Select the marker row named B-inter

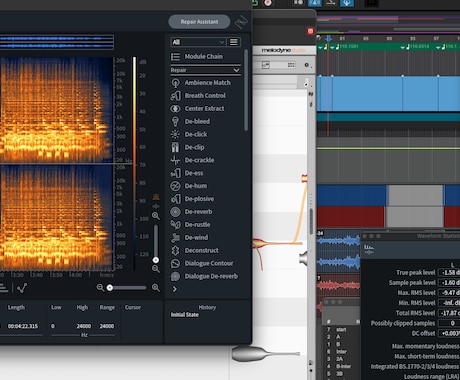click(x=342, y=366)
